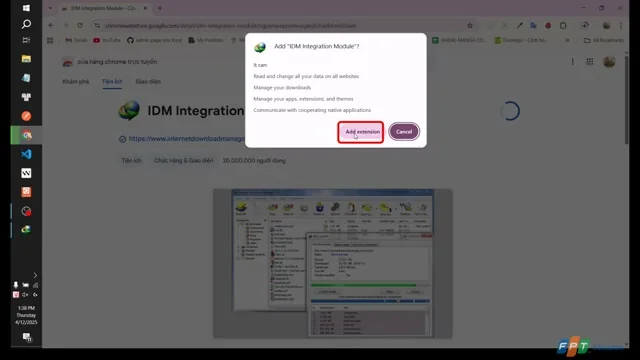The height and width of the screenshot is (360, 640).
Task: Click the Google account avatar on the page
Action: (x=609, y=62)
